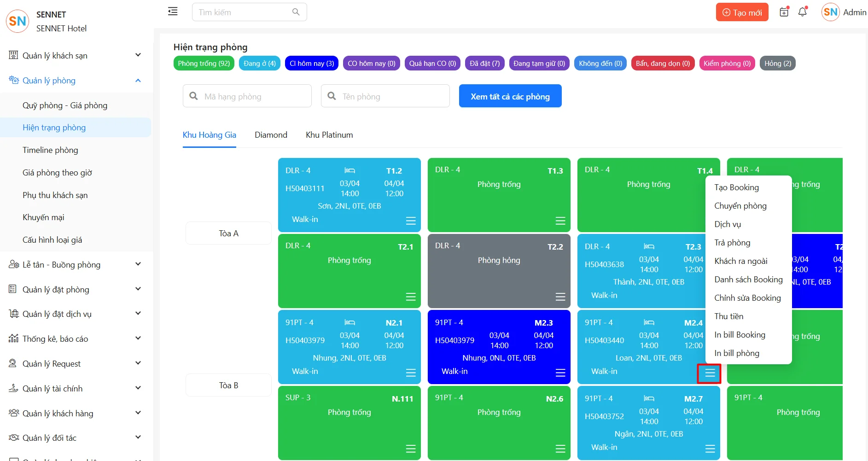Switch to the Diamond tab
The width and height of the screenshot is (868, 461).
271,135
